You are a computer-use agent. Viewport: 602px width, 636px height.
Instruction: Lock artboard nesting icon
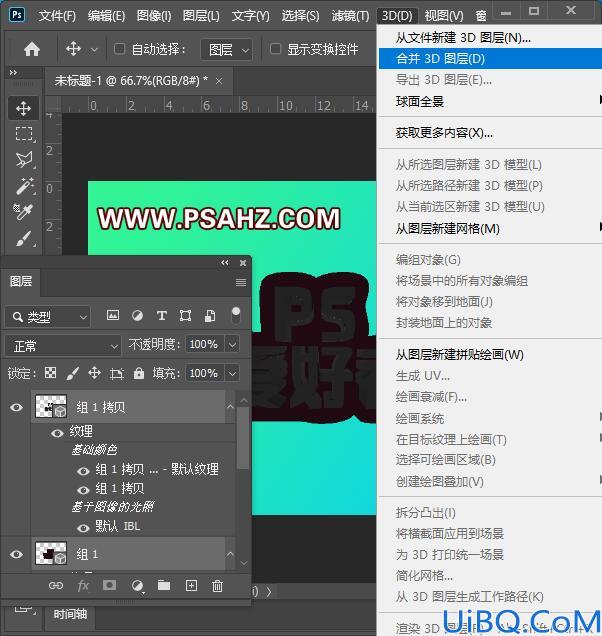(117, 373)
